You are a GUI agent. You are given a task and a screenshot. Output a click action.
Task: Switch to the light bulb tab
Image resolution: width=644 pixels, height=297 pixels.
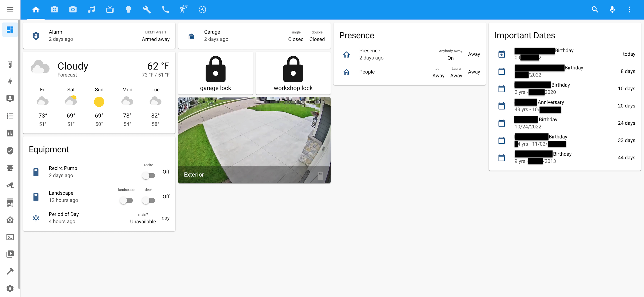(x=128, y=10)
